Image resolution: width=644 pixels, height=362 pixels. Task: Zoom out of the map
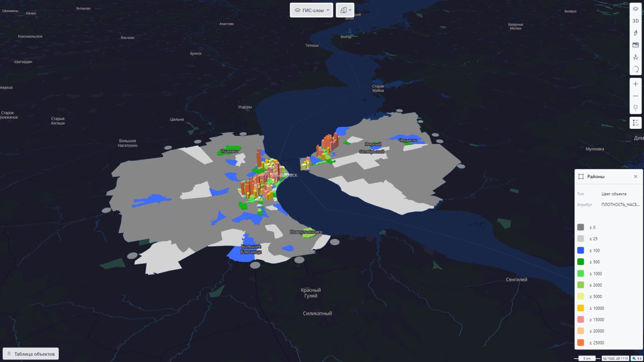click(x=635, y=96)
